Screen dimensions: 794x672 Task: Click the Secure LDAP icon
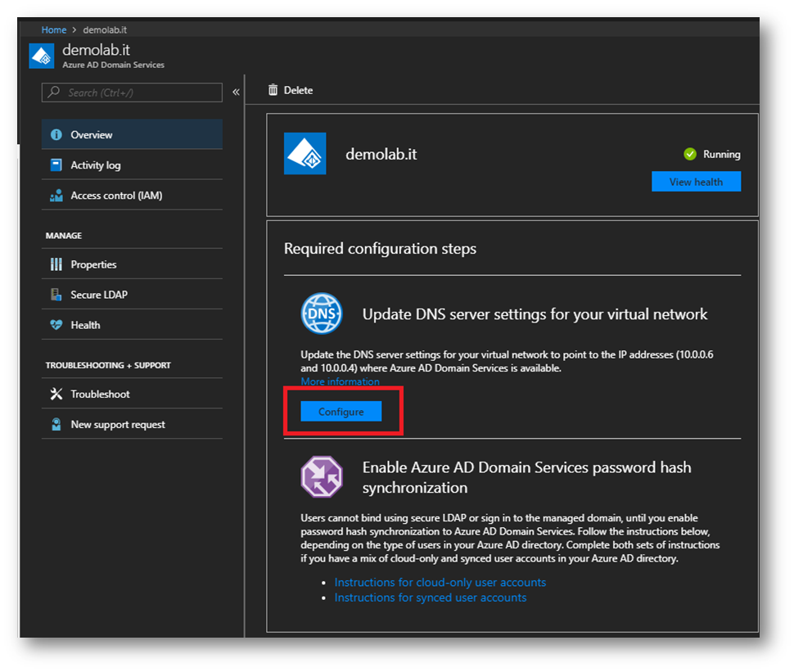56,295
